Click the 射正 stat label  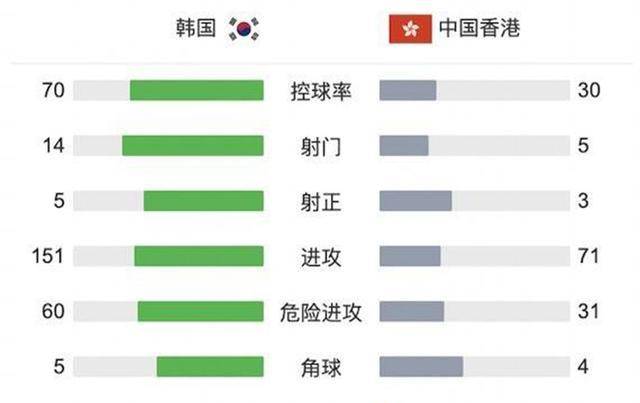(321, 202)
